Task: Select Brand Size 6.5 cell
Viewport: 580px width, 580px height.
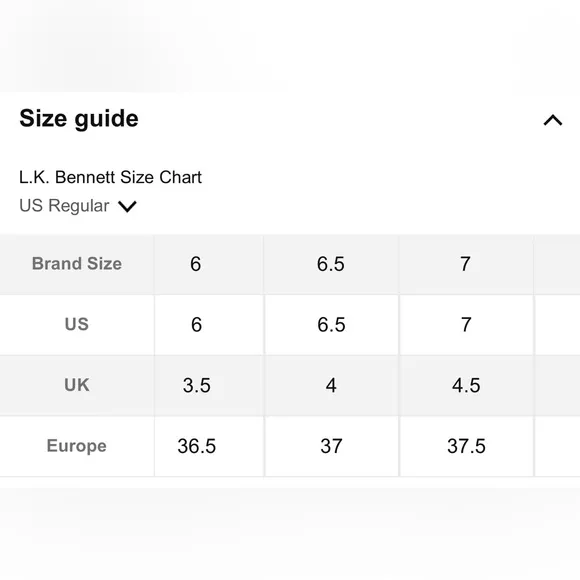Action: pyautogui.click(x=331, y=264)
